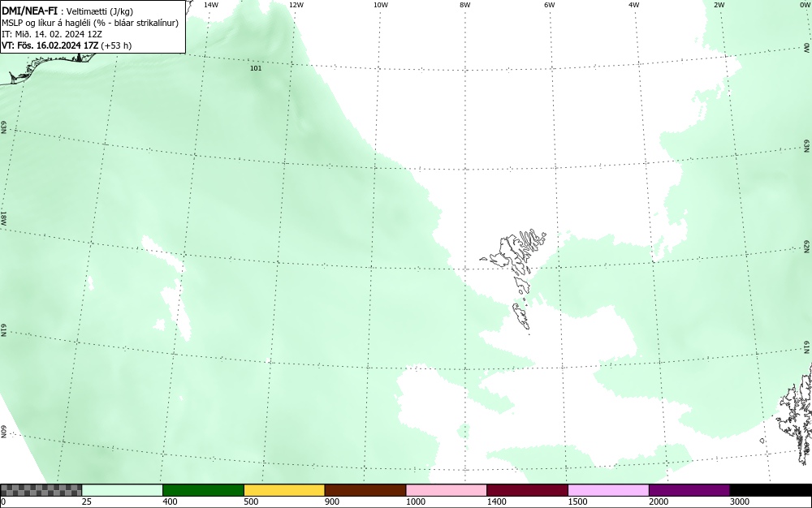Click the legend value '500'

(x=251, y=502)
